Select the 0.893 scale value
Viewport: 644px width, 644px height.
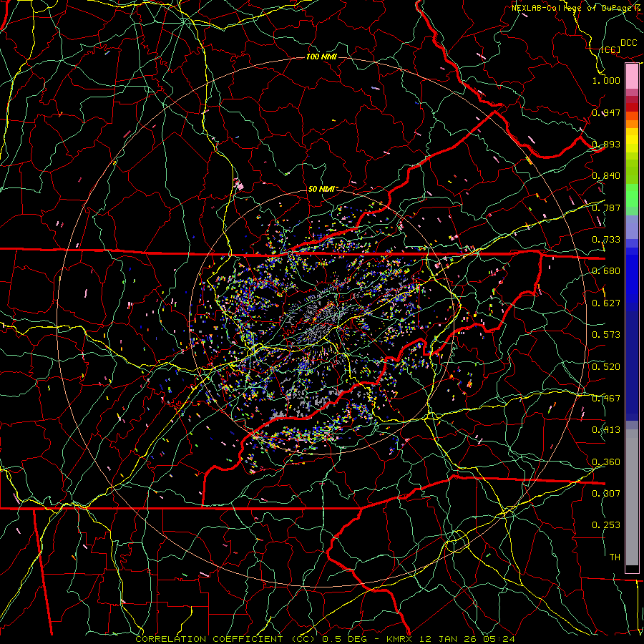606,144
